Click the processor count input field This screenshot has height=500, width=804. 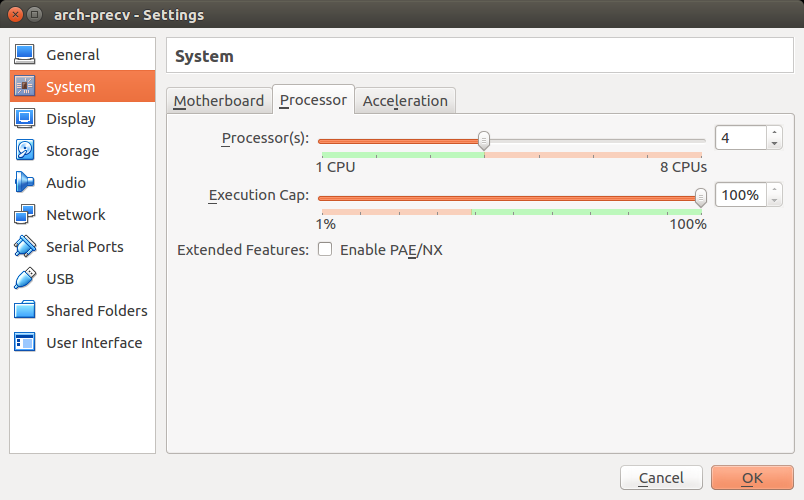[x=741, y=138]
